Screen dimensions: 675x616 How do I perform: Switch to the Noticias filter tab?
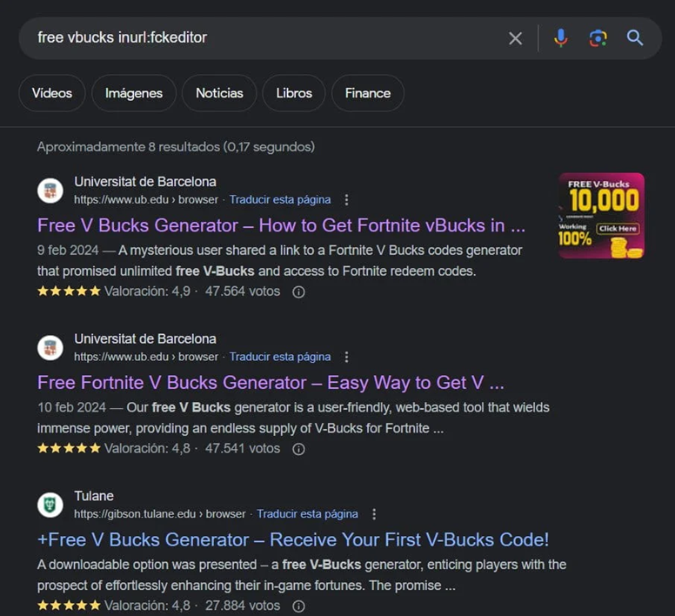[x=219, y=93]
